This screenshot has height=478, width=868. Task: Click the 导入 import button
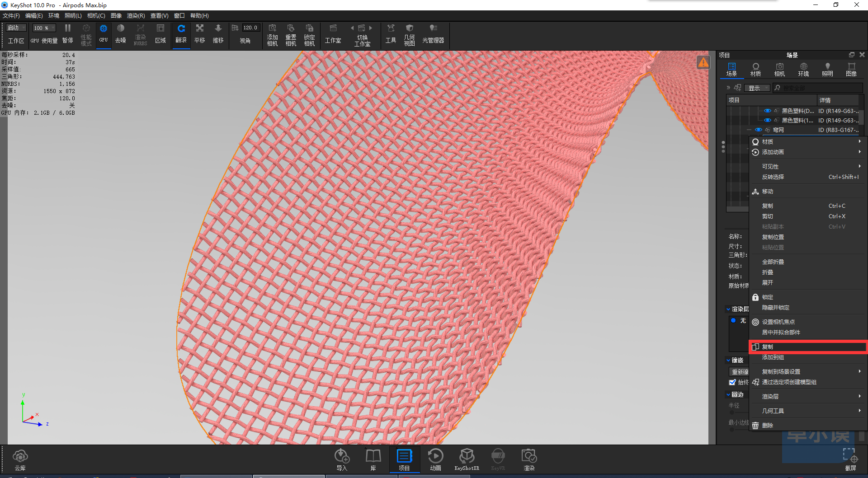(x=342, y=460)
